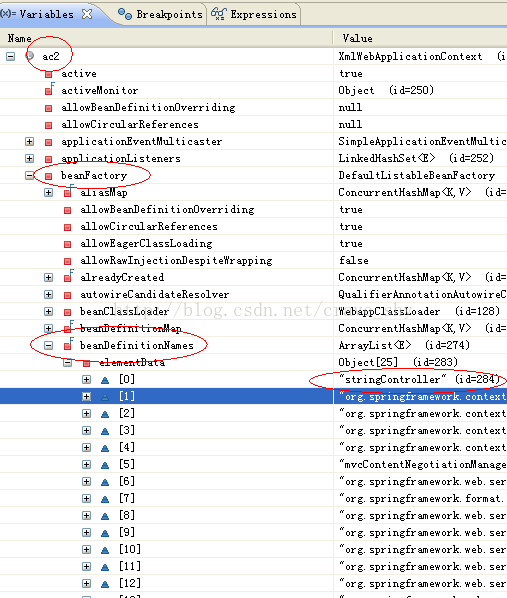
Task: Click the final field icon beside beanDefinitionNames
Action: point(69,345)
